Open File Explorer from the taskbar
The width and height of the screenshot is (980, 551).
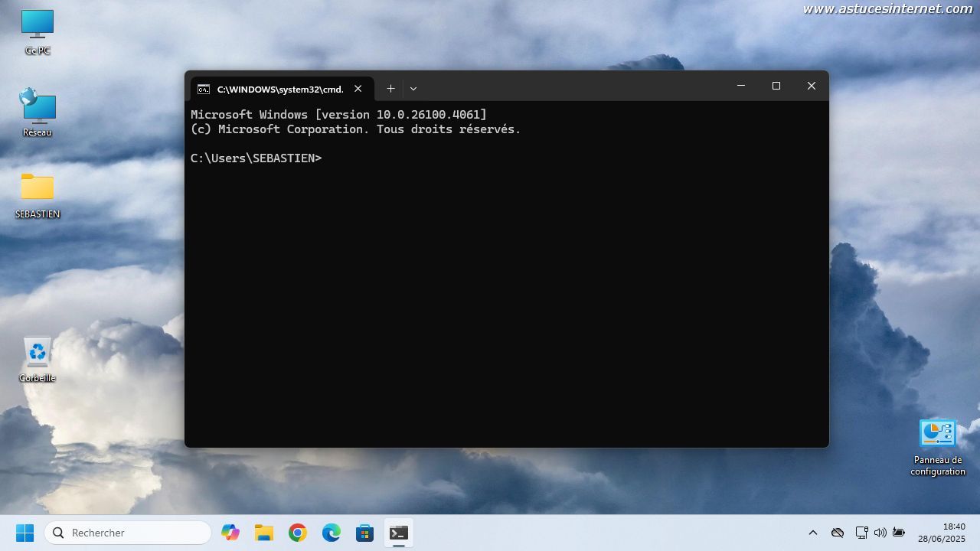tap(264, 533)
